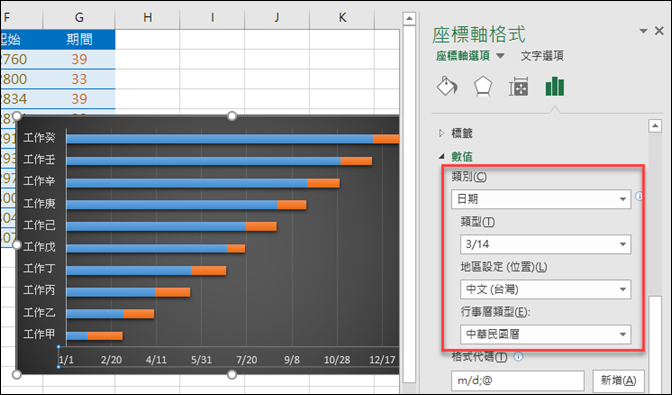Open the 行事曆類型 dropdown showing 中華民國曆

coord(545,334)
